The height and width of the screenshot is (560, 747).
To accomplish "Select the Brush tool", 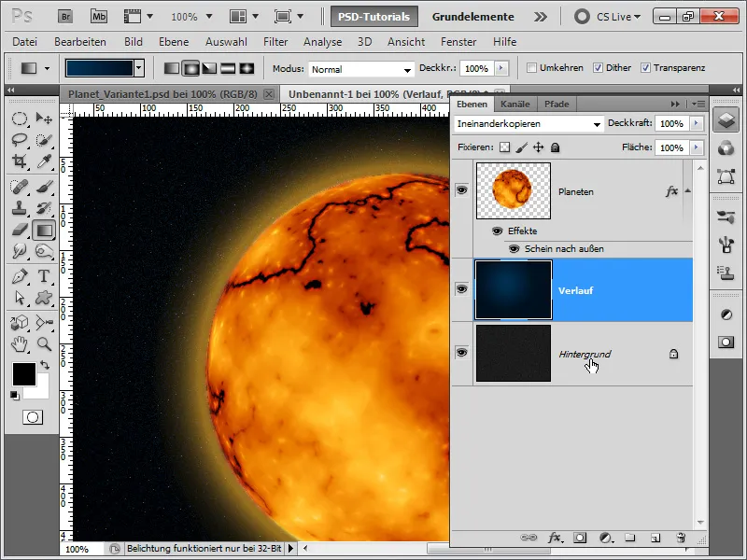I will [x=44, y=187].
